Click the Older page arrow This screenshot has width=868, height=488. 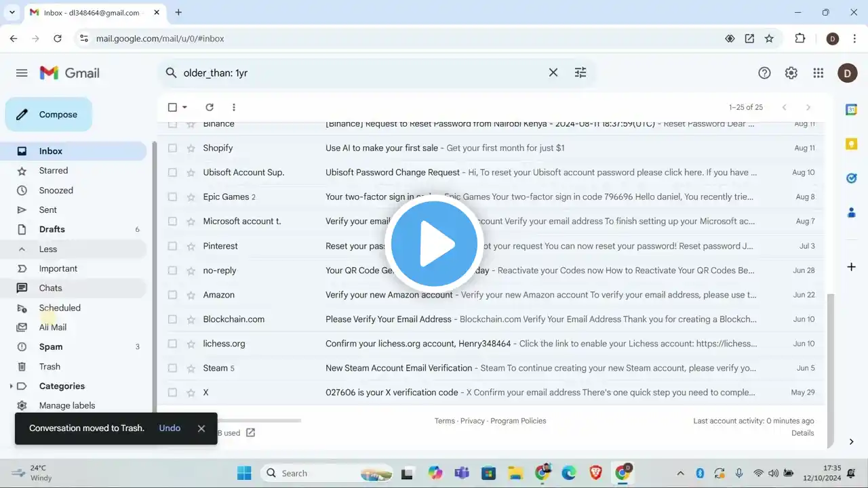[808, 107]
